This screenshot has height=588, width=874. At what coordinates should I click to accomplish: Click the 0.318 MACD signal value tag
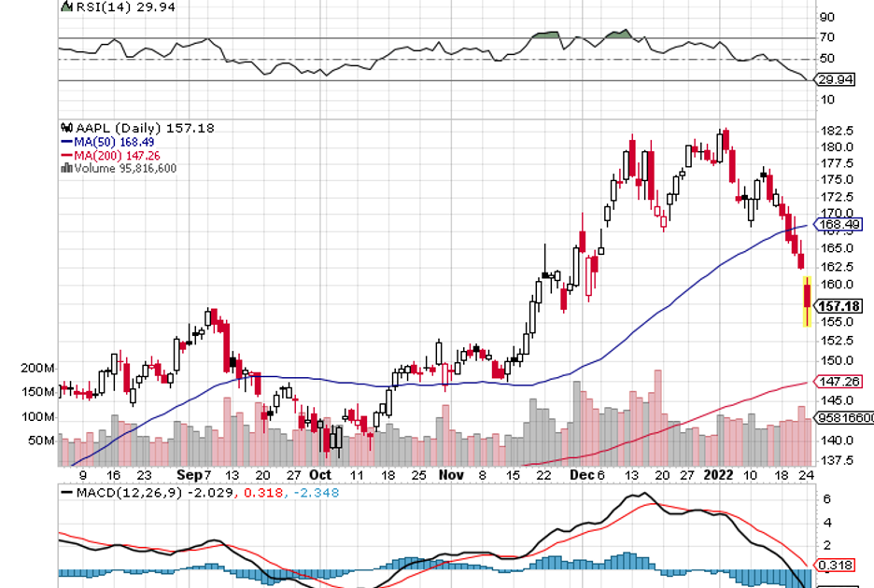coord(833,565)
